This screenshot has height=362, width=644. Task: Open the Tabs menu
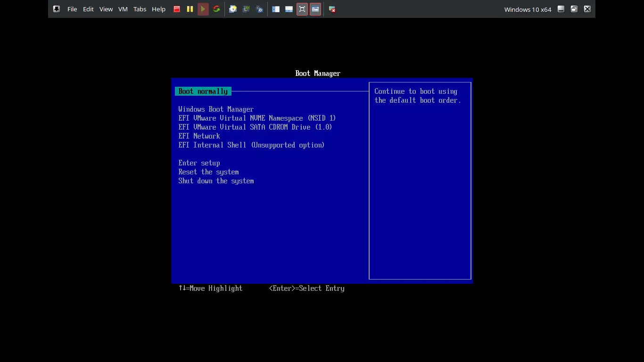[x=140, y=9]
